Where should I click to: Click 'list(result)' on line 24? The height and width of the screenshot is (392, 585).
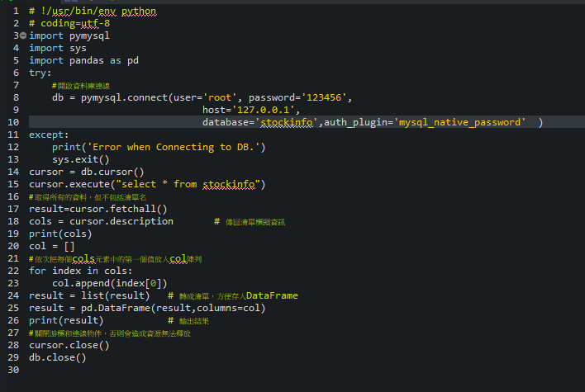point(116,295)
